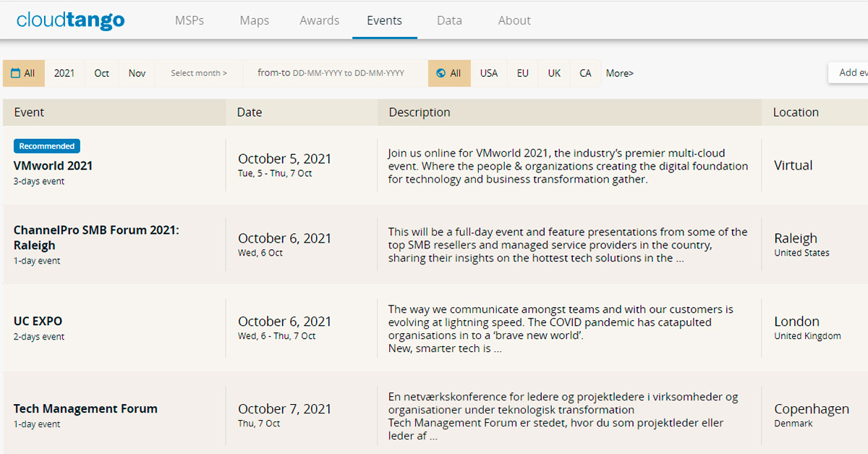868x454 pixels.
Task: Click the Tech Management Forum description
Action: pos(563,416)
